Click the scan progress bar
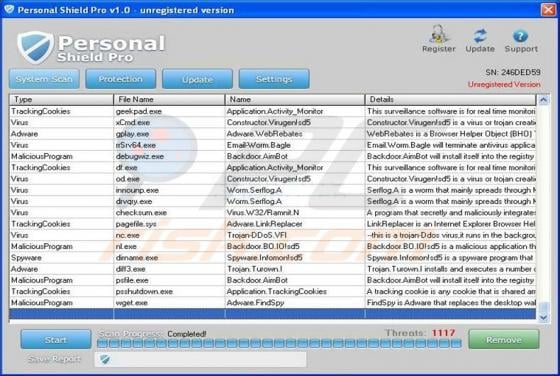Viewport: 560px width, 376px height. [x=279, y=344]
